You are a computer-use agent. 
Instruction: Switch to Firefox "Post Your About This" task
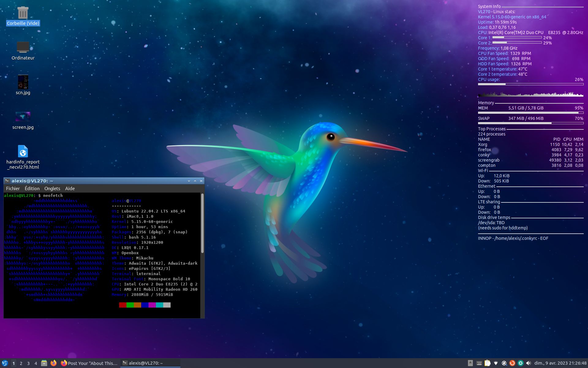[89, 363]
